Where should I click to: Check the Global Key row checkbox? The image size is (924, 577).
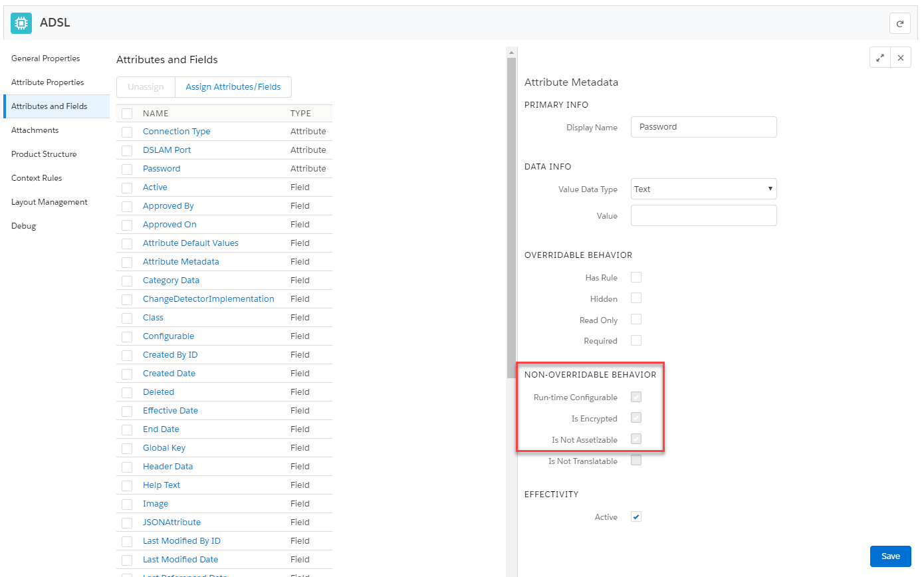[127, 448]
